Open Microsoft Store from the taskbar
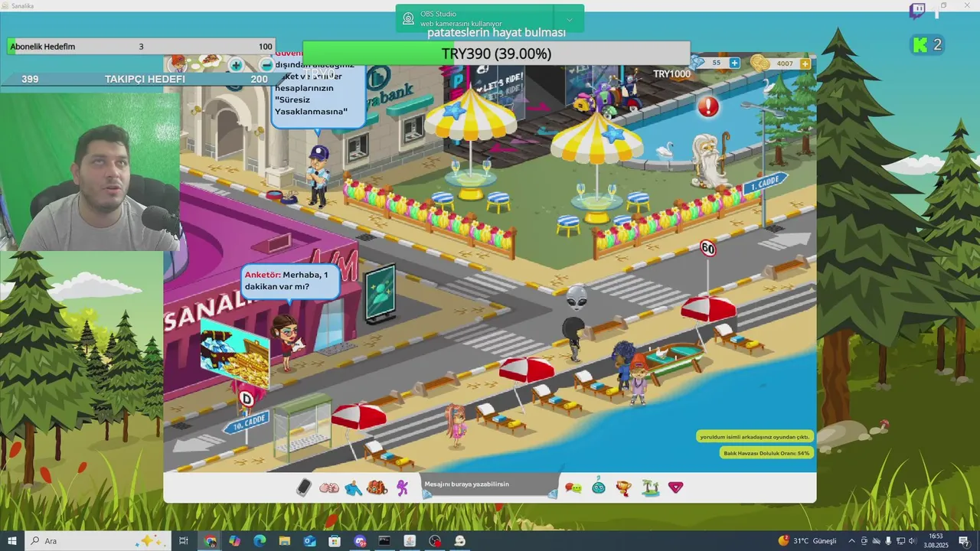Image resolution: width=980 pixels, height=551 pixels. point(335,541)
